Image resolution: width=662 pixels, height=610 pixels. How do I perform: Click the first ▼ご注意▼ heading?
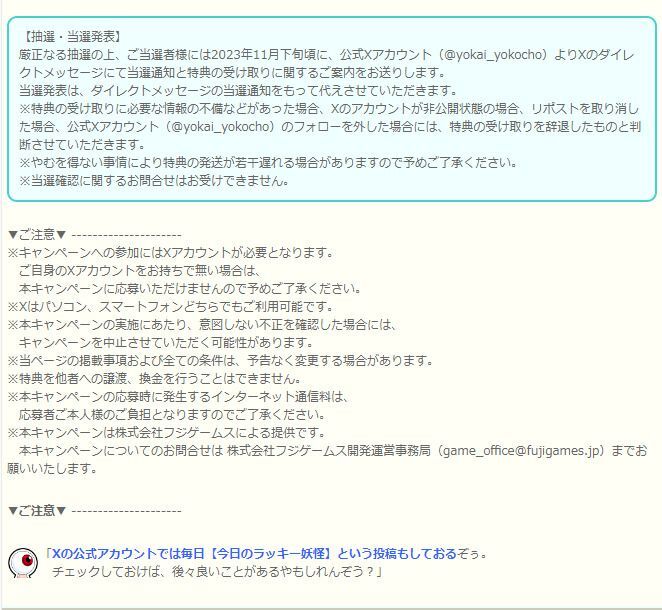37,234
